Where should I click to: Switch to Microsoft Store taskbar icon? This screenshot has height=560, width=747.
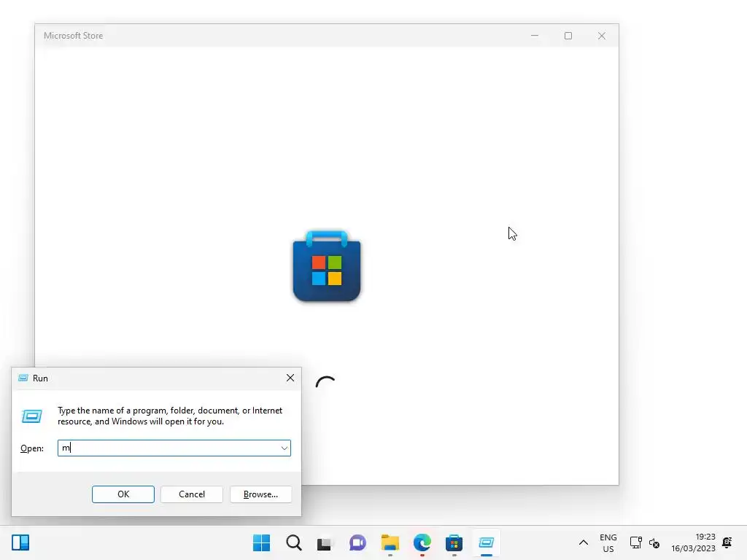pos(454,542)
